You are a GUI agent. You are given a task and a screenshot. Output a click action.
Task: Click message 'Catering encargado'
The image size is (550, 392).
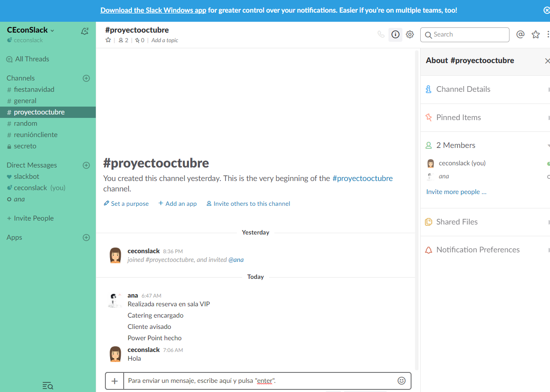(x=155, y=315)
